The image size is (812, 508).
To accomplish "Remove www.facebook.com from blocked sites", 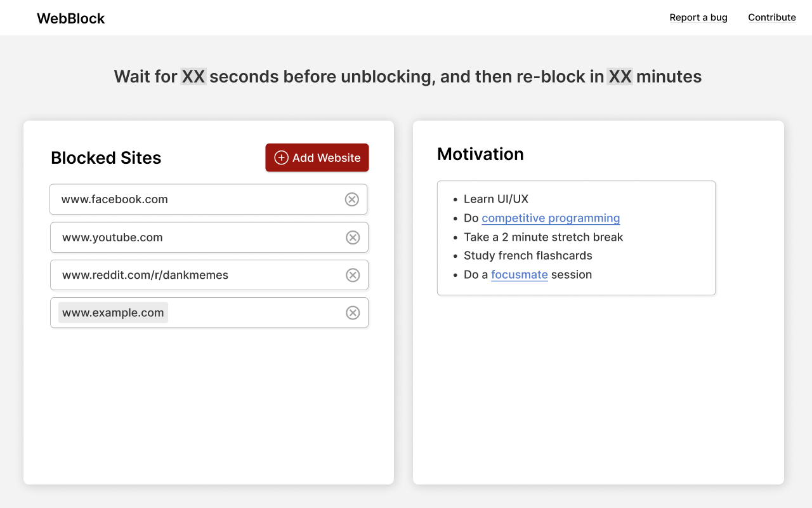I will coord(351,199).
